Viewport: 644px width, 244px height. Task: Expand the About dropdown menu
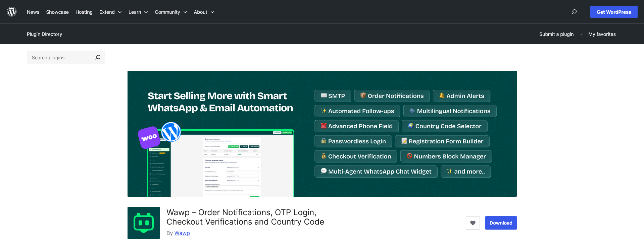[204, 12]
